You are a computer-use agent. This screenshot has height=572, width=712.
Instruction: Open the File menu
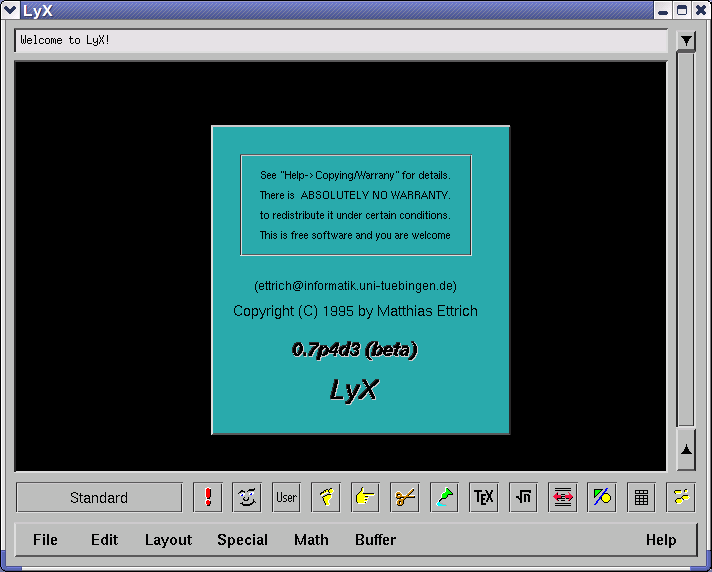(x=45, y=539)
